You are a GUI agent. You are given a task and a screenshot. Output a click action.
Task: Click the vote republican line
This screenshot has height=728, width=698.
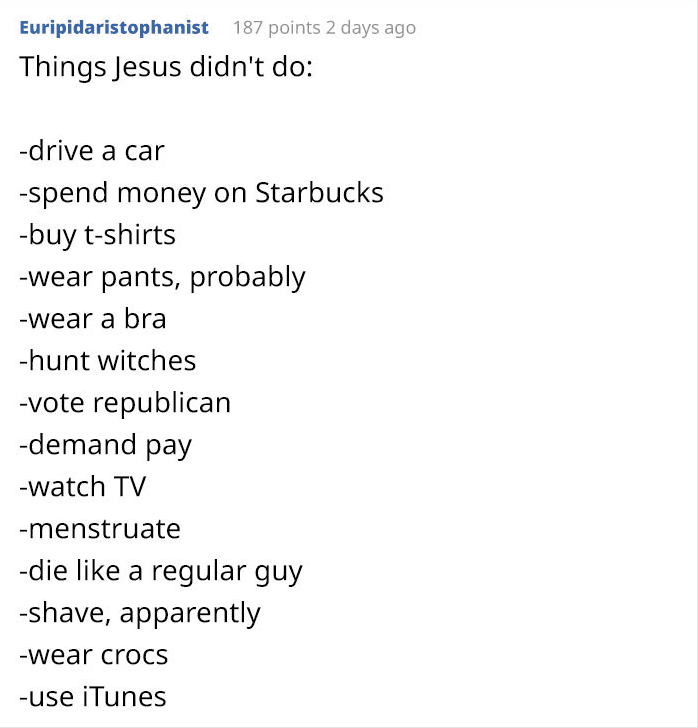(x=125, y=403)
